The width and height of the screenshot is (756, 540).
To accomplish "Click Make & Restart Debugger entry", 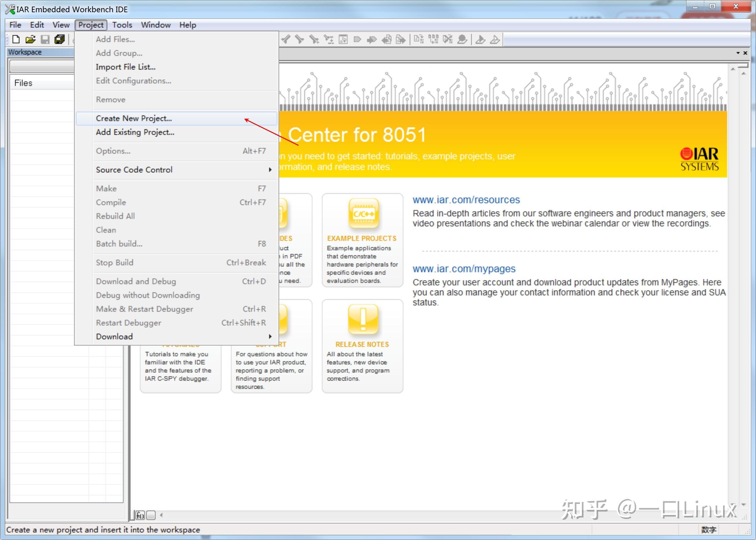I will pyautogui.click(x=177, y=309).
